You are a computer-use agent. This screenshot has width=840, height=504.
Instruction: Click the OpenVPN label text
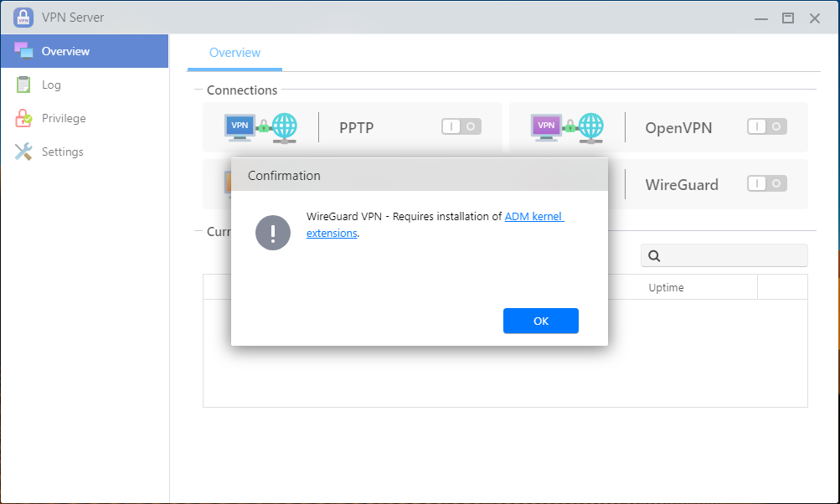(678, 128)
